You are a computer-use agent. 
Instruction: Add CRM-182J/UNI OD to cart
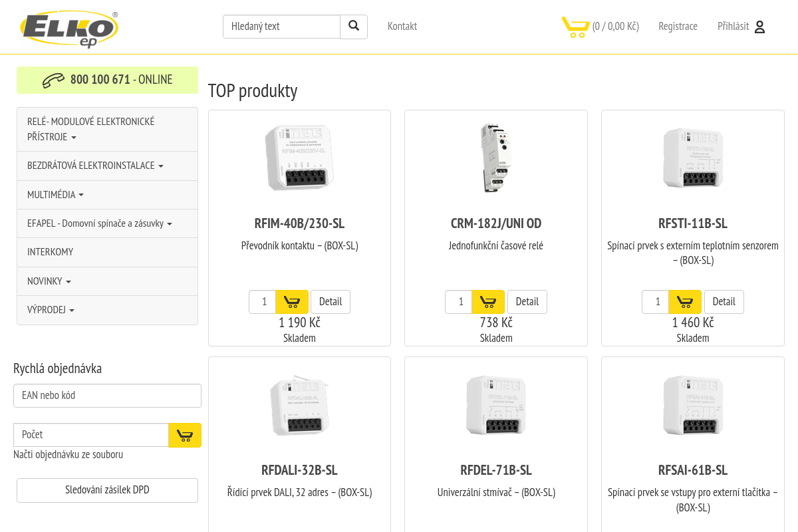pos(488,302)
